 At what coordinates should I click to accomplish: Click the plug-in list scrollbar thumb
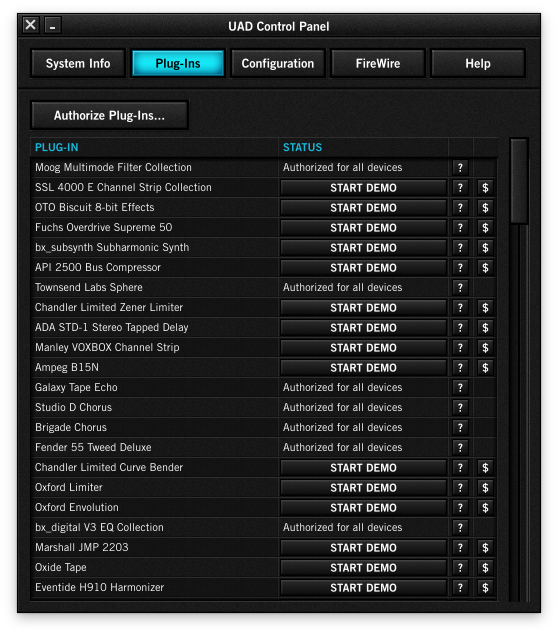click(519, 181)
